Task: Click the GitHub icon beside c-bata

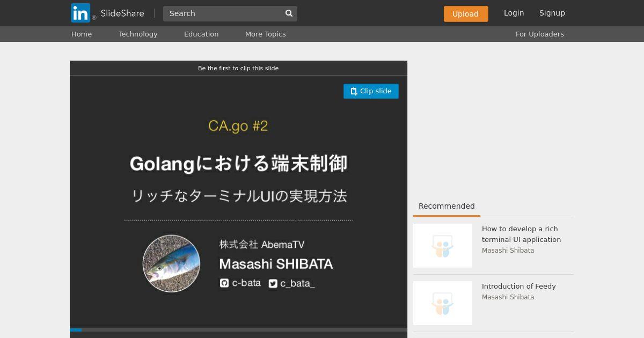Action: (224, 283)
